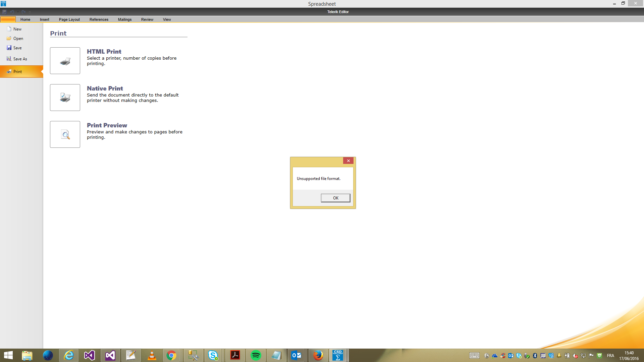
Task: Expand the customize quick access toolbar arrow
Action: pyautogui.click(x=30, y=12)
